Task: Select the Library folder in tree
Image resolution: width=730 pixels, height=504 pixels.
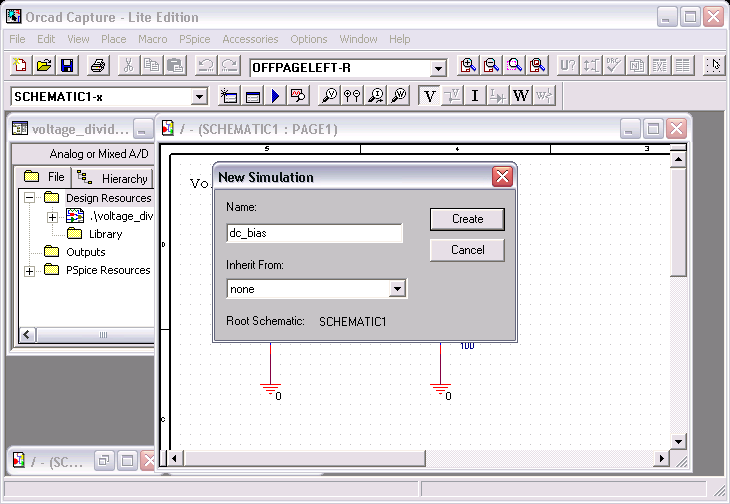Action: coord(95,234)
